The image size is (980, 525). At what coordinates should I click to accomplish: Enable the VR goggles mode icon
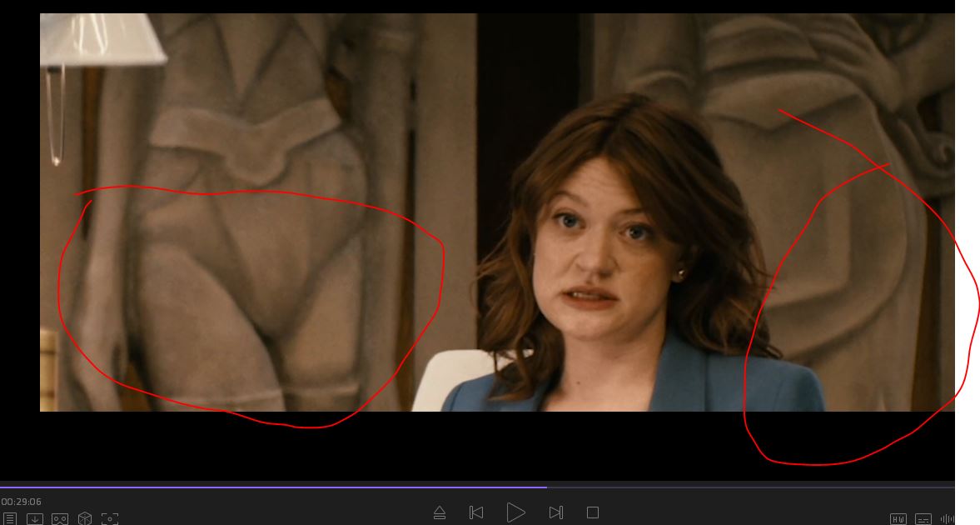60,518
